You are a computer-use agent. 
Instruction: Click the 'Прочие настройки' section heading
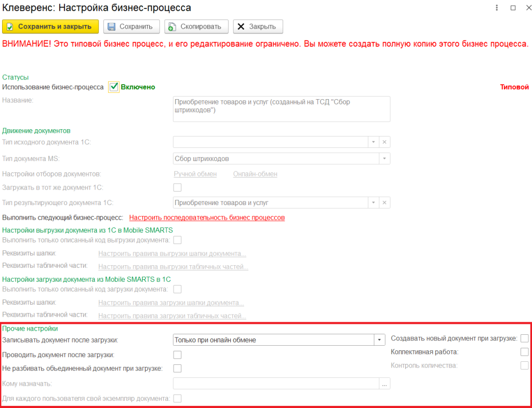(30, 329)
